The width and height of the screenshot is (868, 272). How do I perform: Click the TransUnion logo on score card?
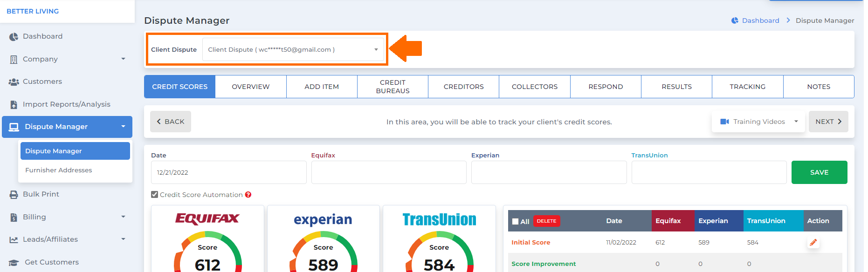click(x=439, y=219)
